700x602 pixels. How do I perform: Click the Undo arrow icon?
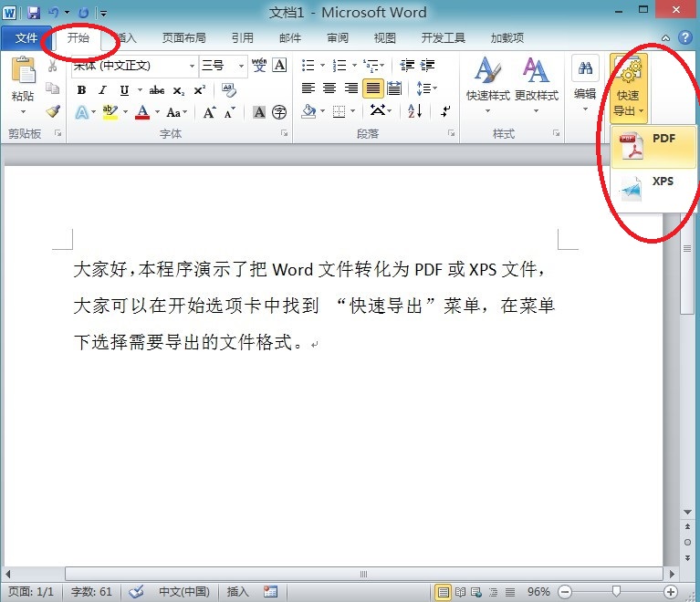click(x=54, y=13)
